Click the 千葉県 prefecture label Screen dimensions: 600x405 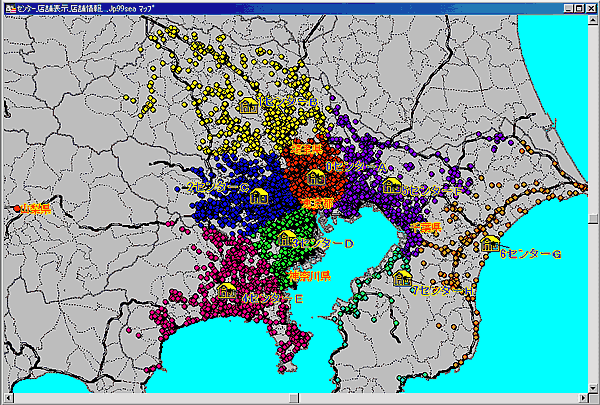pyautogui.click(x=426, y=227)
